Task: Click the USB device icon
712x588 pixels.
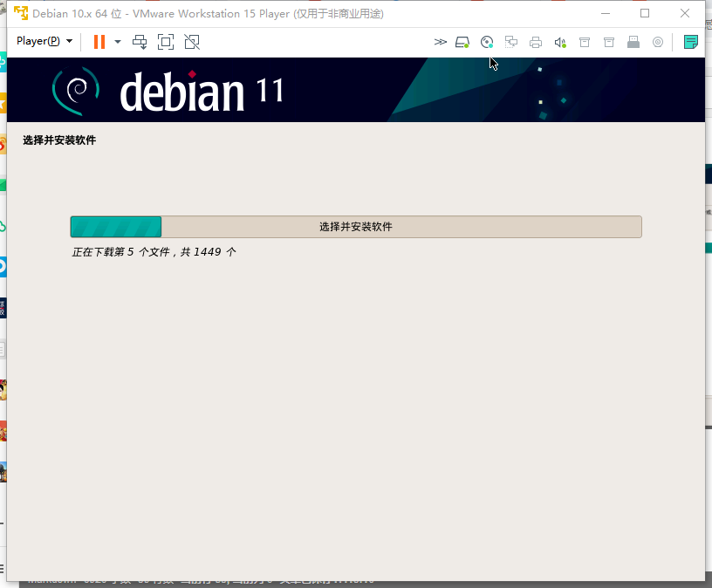Action: click(x=633, y=42)
